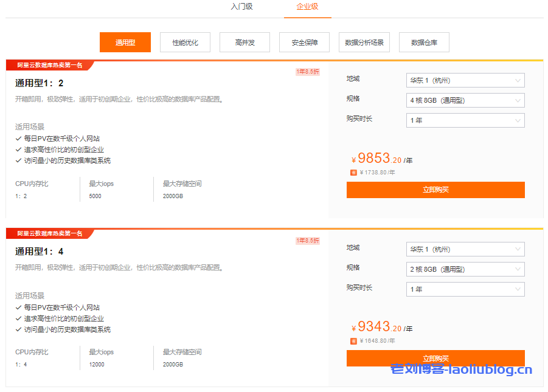Switch to the 入门级 tab

241,7
